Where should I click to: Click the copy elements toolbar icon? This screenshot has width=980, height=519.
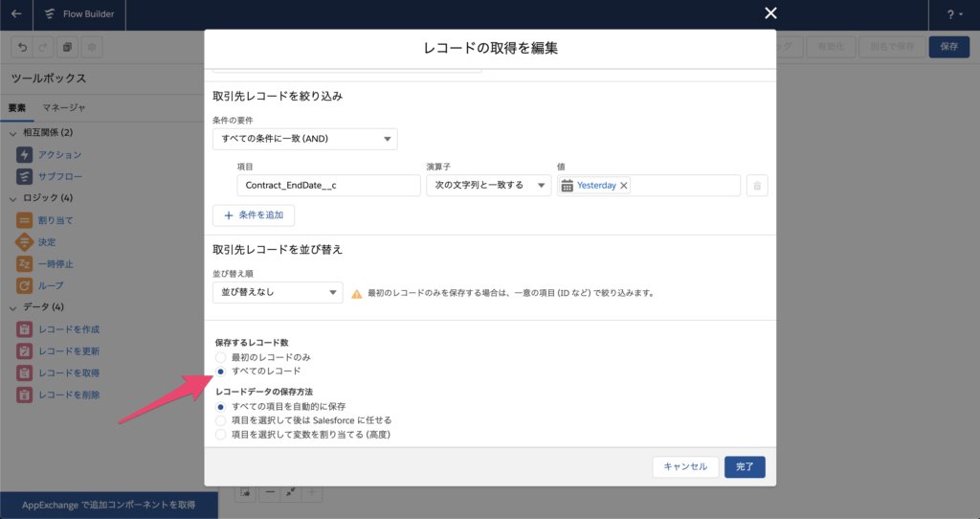click(x=68, y=47)
